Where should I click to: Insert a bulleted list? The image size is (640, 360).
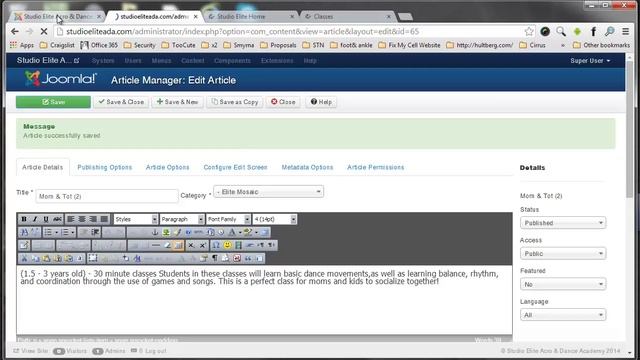48,232
